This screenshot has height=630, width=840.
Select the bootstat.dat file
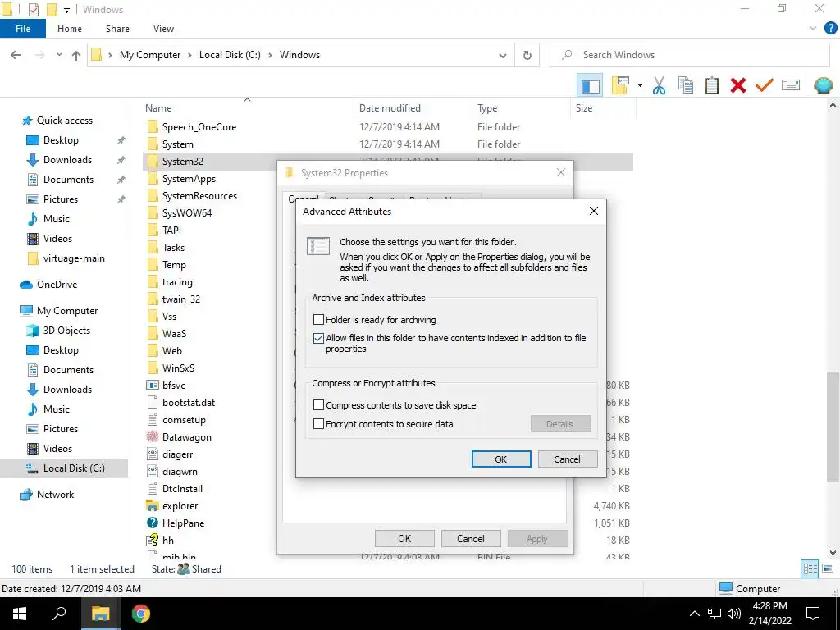pyautogui.click(x=189, y=403)
